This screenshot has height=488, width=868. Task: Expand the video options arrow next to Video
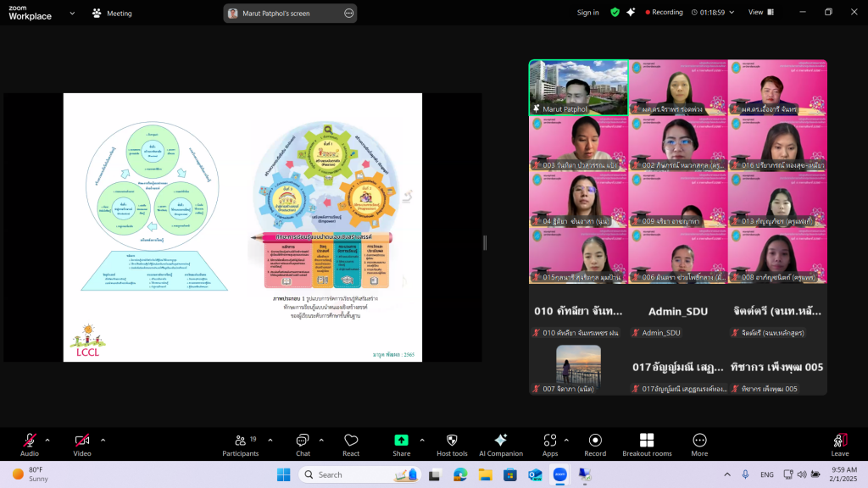pos(103,440)
